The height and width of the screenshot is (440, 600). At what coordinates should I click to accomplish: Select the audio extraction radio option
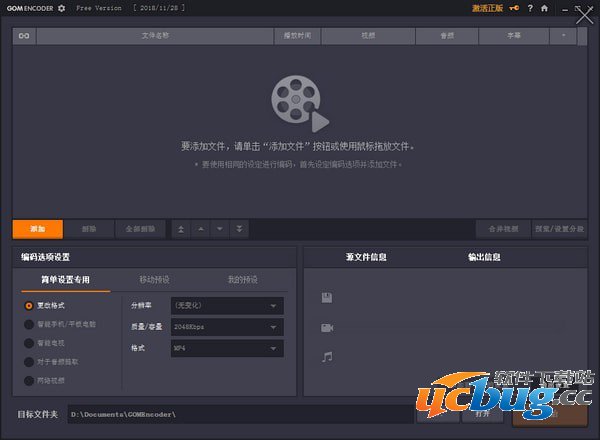click(29, 362)
